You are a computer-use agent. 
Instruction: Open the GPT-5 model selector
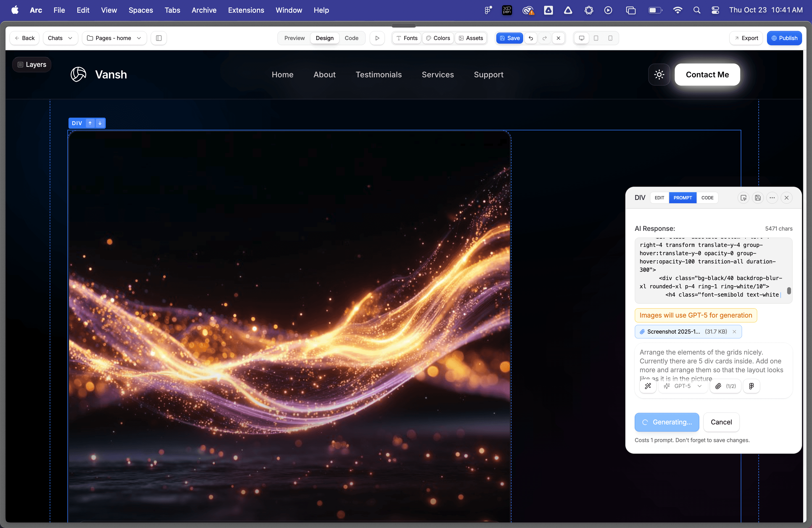682,386
